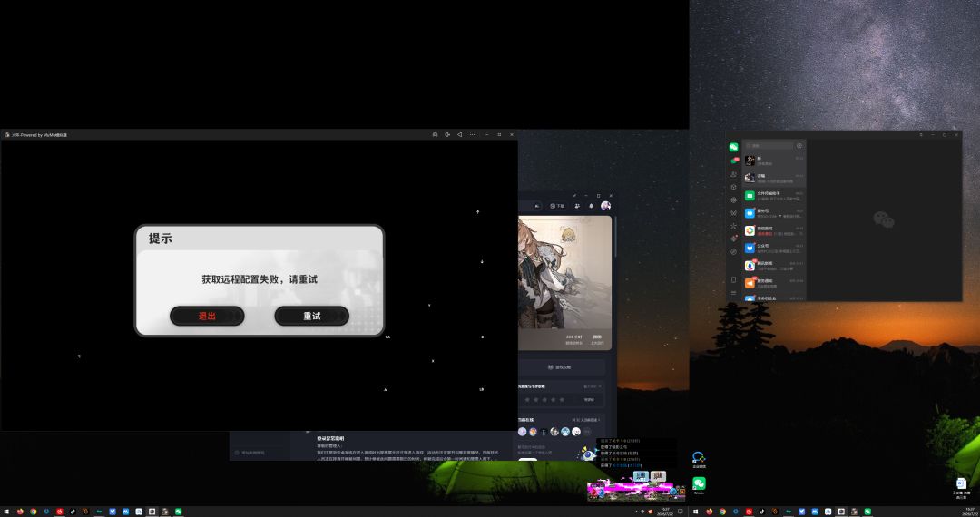
Task: Click the 游戏攻略 wide button in the launcher
Action: [563, 367]
